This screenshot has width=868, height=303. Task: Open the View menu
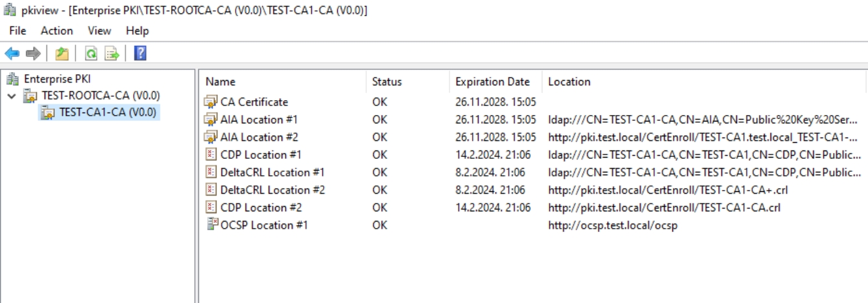pyautogui.click(x=99, y=30)
